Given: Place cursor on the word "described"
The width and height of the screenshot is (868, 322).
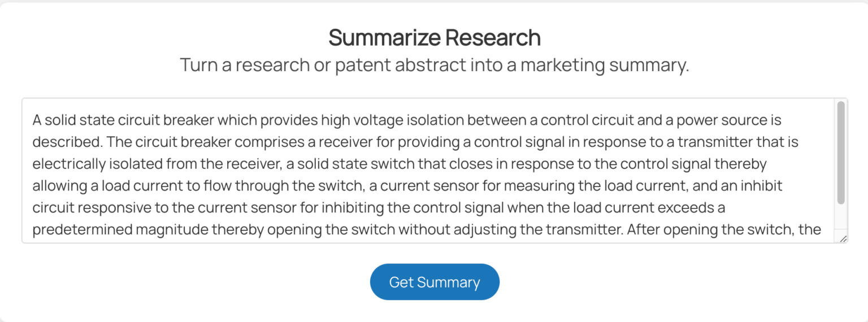Looking at the screenshot, I should pos(66,142).
